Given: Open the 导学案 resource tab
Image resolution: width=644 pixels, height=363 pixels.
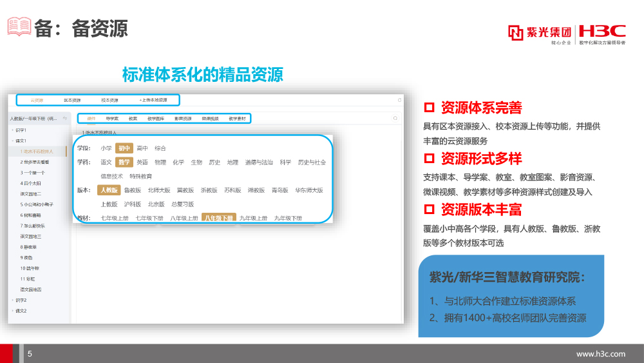Looking at the screenshot, I should [113, 119].
